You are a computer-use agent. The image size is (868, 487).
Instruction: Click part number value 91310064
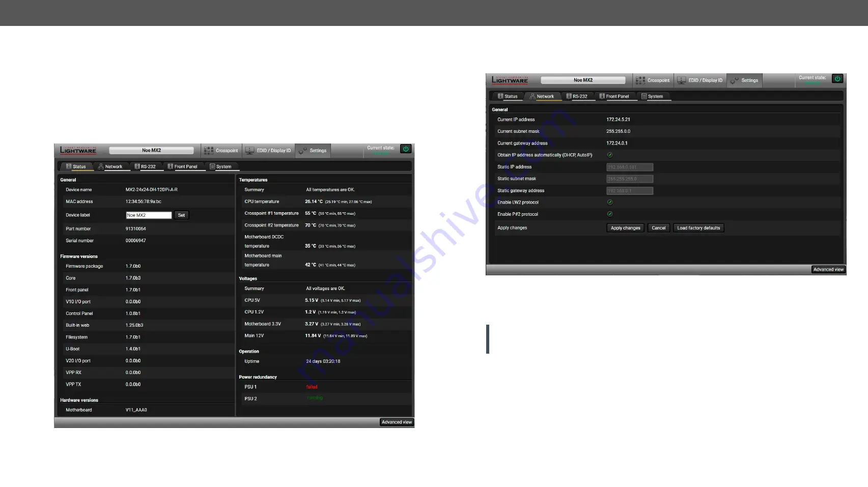pyautogui.click(x=135, y=229)
